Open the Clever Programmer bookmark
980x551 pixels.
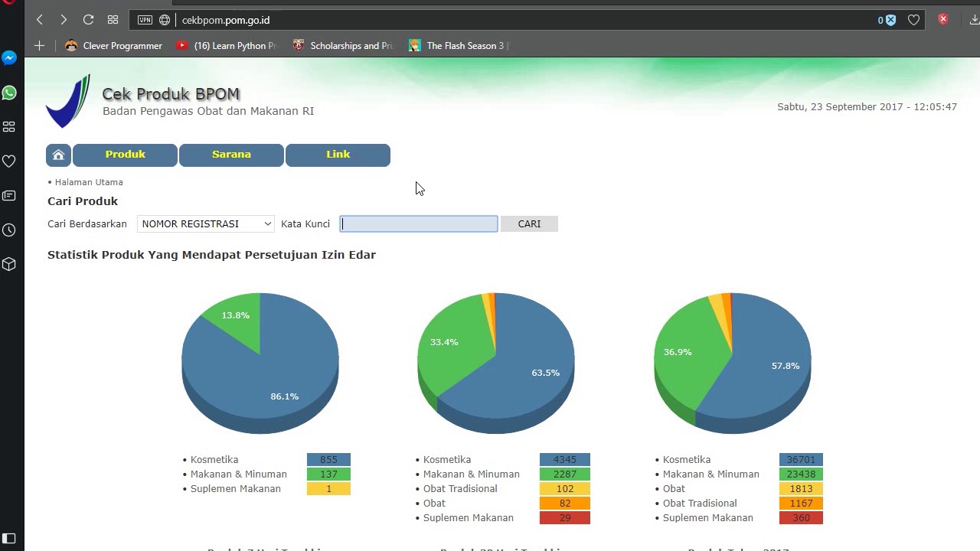tap(113, 46)
